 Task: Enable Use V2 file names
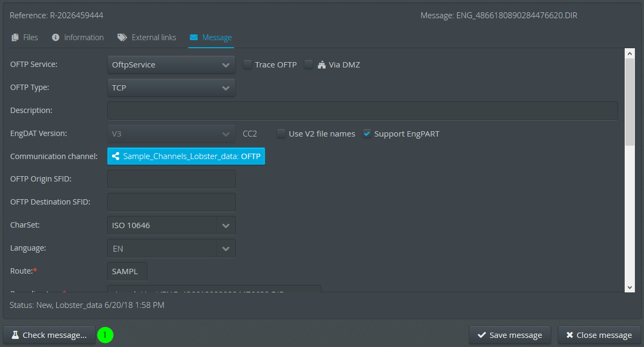click(x=281, y=134)
